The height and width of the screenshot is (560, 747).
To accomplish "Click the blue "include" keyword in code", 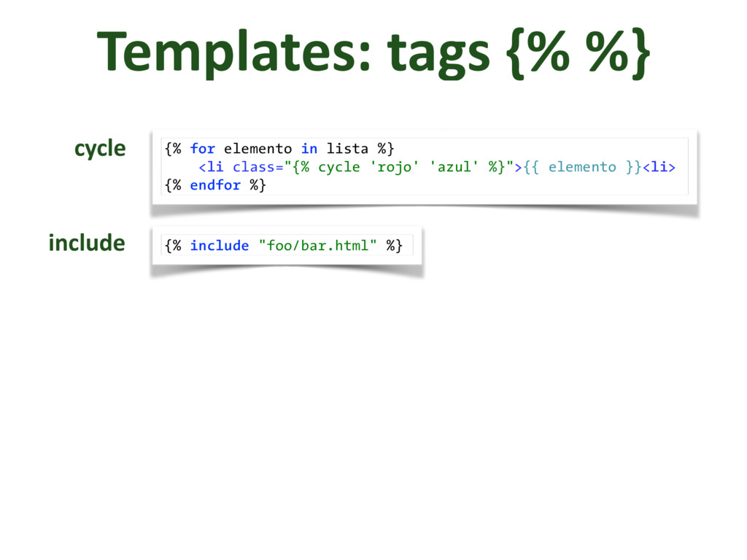I will 220,246.
